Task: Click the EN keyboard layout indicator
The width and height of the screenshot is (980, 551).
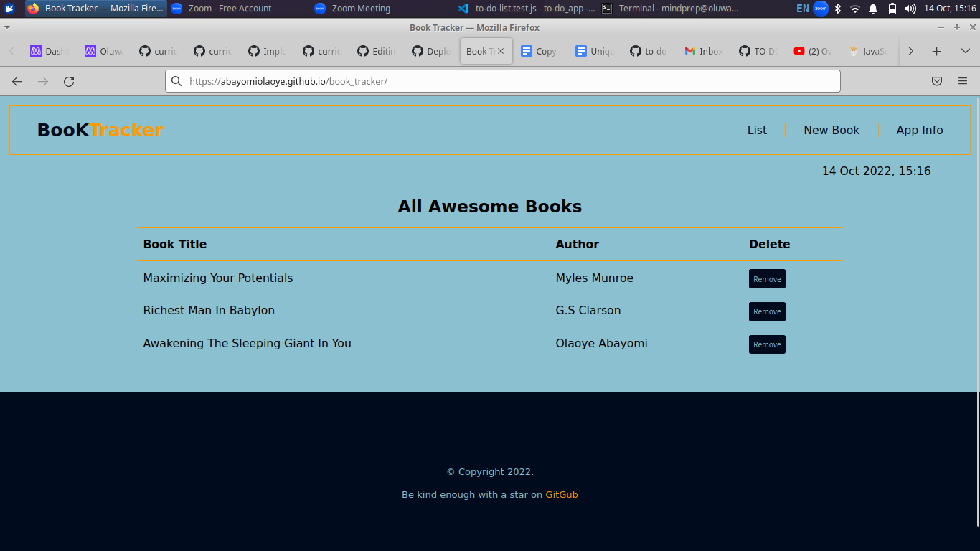Action: pos(802,9)
